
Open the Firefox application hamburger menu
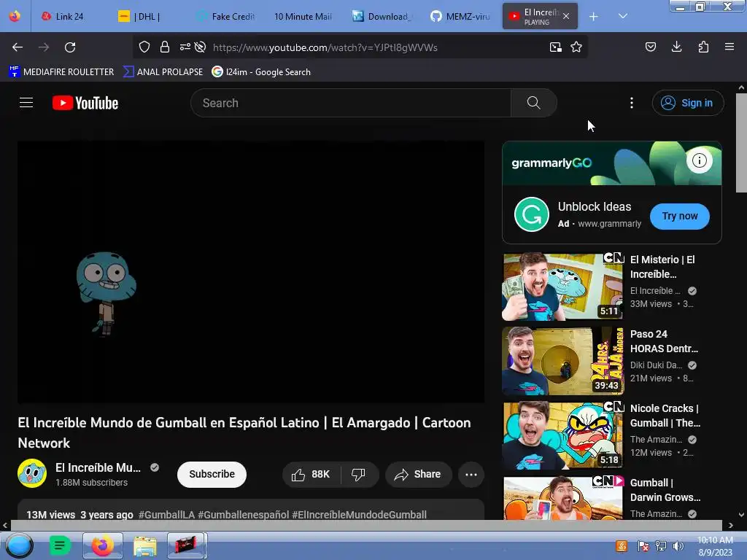[x=729, y=47]
